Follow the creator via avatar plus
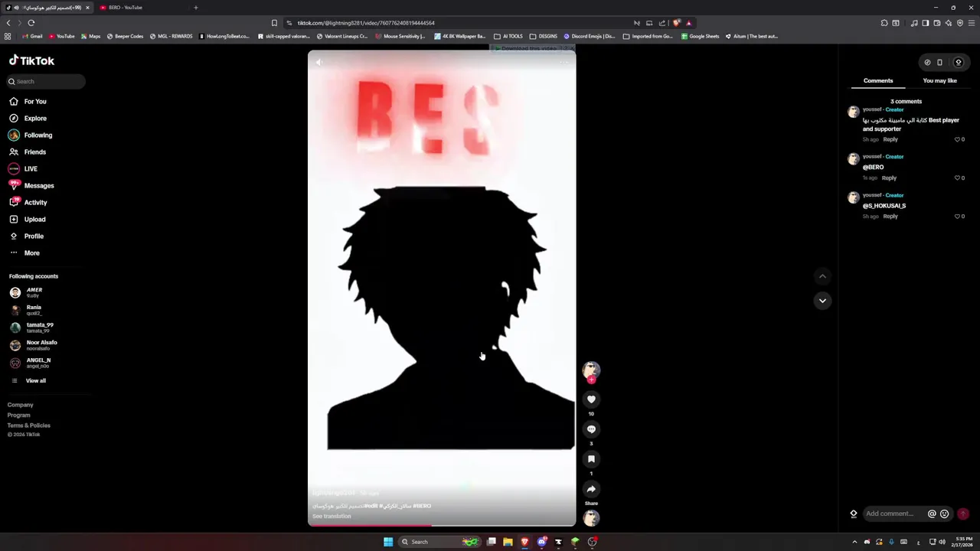This screenshot has width=980, height=551. coord(591,380)
